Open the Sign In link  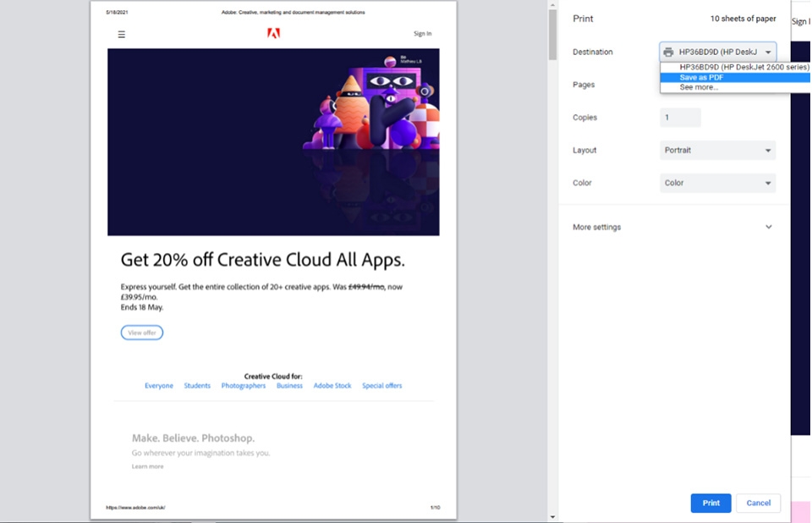[x=421, y=34]
